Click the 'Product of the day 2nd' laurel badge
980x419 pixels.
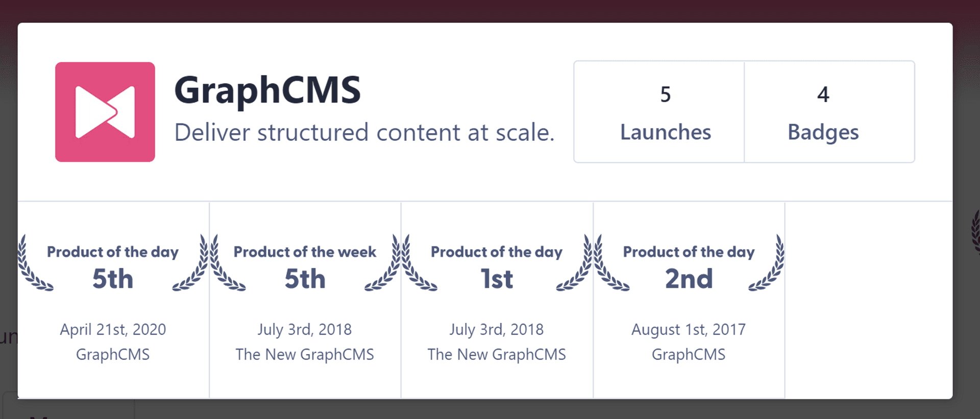(x=689, y=265)
